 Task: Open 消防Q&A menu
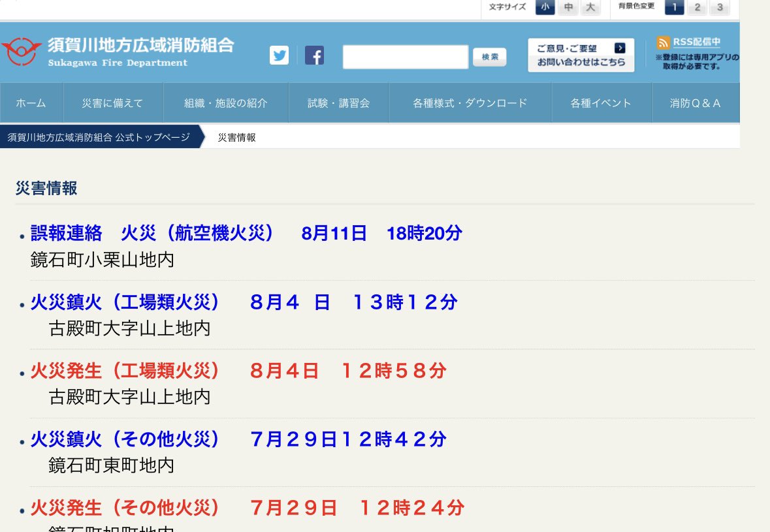(696, 102)
